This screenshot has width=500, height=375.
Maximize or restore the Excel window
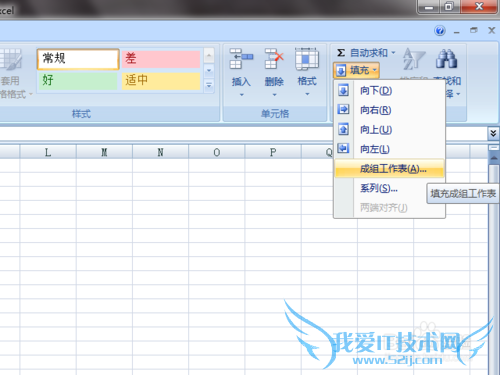click(x=449, y=7)
